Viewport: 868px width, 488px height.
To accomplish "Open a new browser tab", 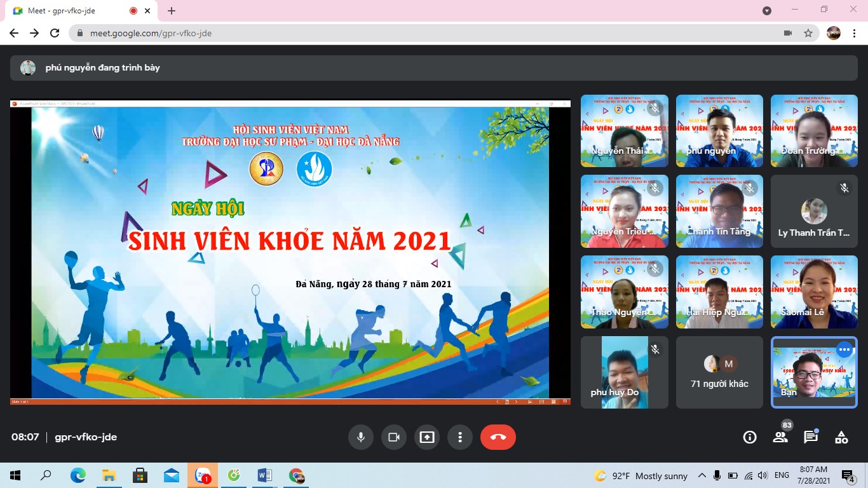I will coord(172,11).
